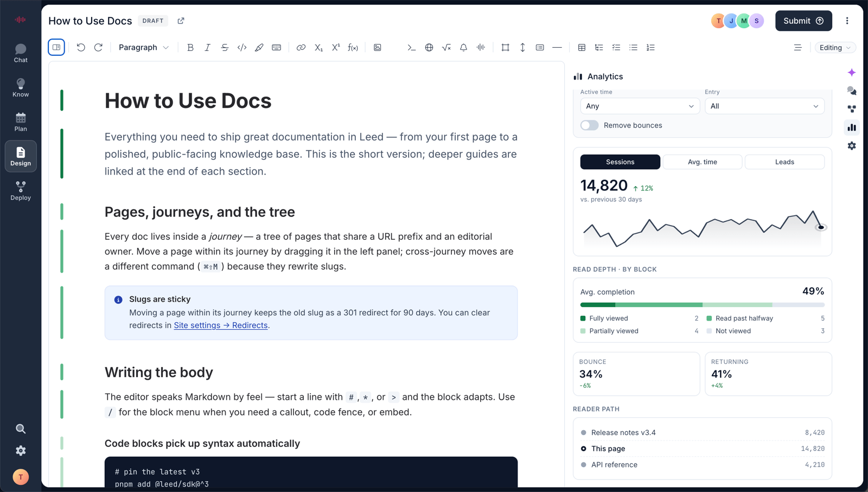Go to Plan in the sidebar
Viewport: 868px width, 492px height.
(x=21, y=122)
